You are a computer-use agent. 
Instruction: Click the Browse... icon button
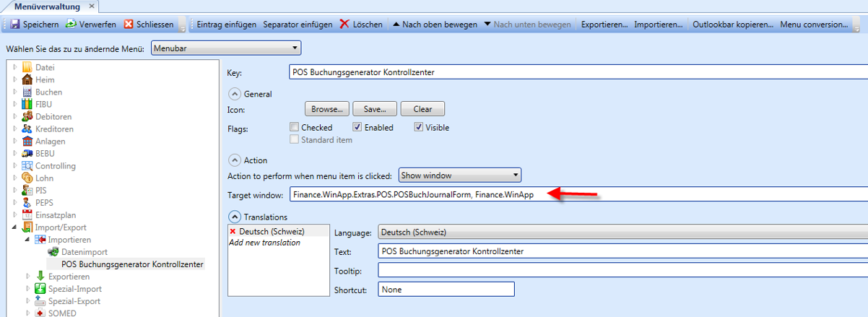326,109
